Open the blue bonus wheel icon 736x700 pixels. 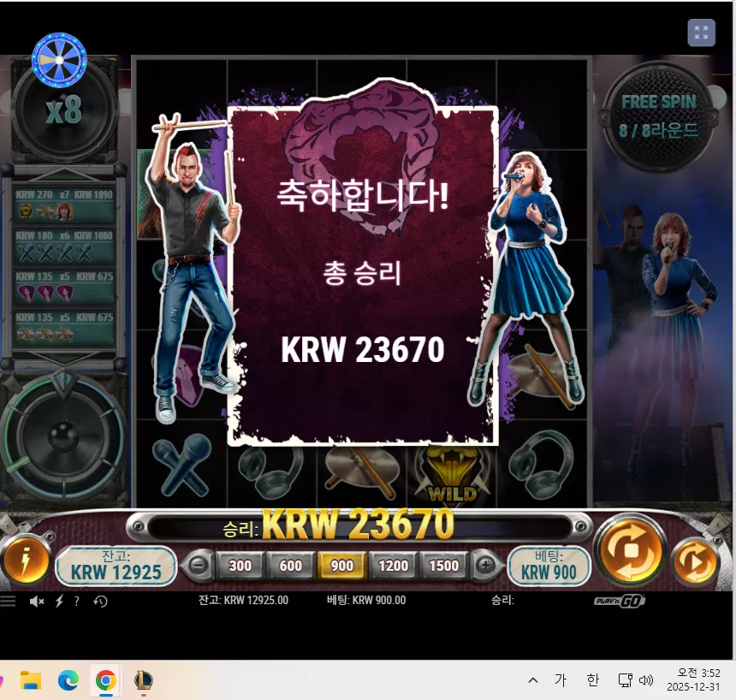pyautogui.click(x=59, y=60)
